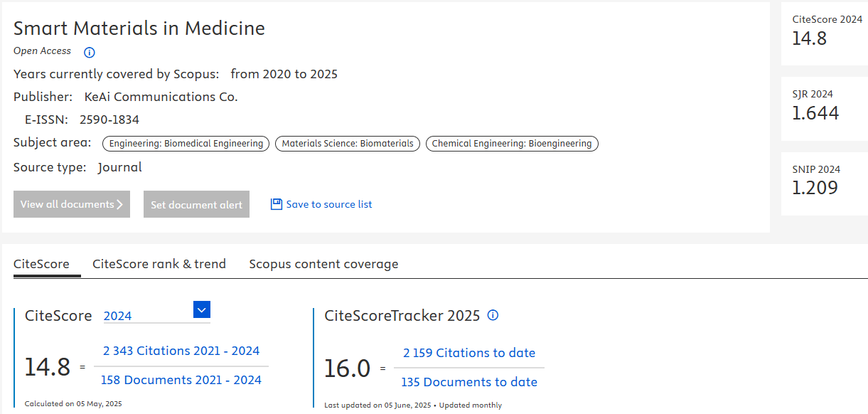Image resolution: width=868 pixels, height=414 pixels.
Task: Click Save to source list link
Action: 329,204
